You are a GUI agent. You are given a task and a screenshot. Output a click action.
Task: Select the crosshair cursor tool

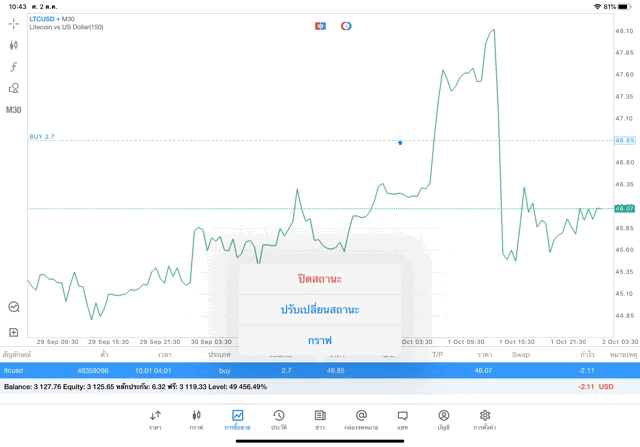click(14, 22)
